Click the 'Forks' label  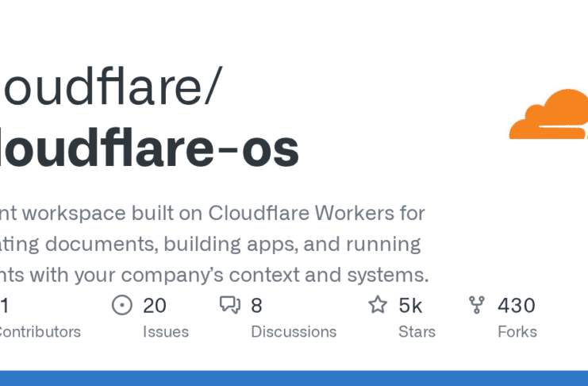point(517,332)
